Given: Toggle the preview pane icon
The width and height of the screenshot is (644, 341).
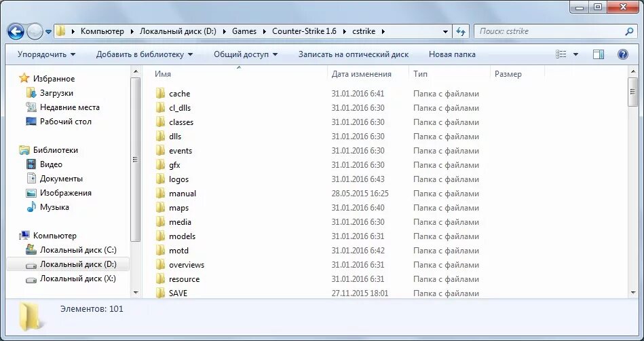Looking at the screenshot, I should [599, 54].
